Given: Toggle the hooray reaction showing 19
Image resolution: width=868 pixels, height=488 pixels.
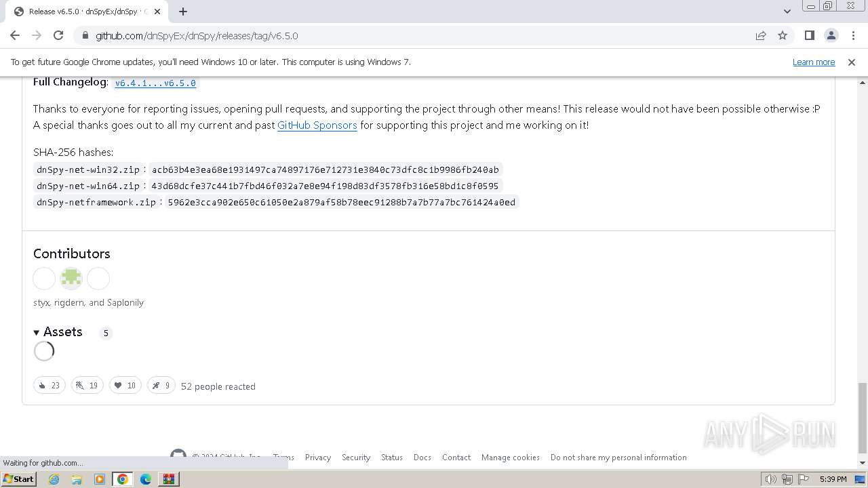Looking at the screenshot, I should click(87, 386).
